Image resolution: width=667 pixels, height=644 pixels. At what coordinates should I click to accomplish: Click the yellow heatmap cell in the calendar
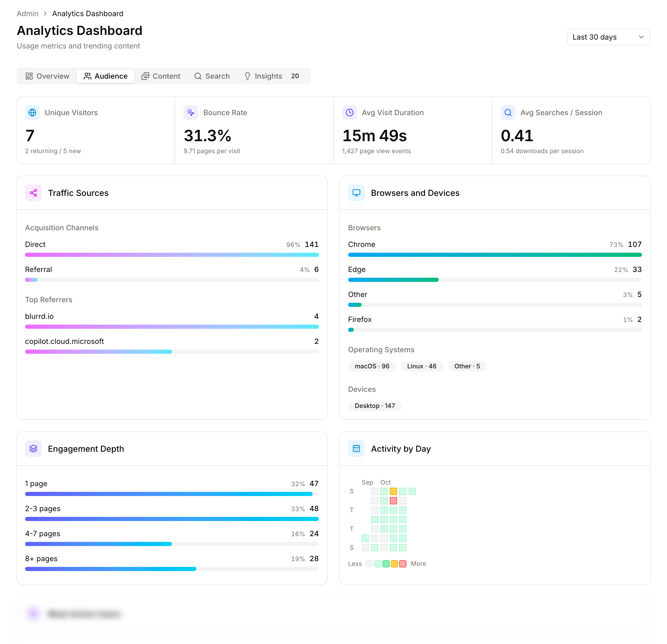393,491
